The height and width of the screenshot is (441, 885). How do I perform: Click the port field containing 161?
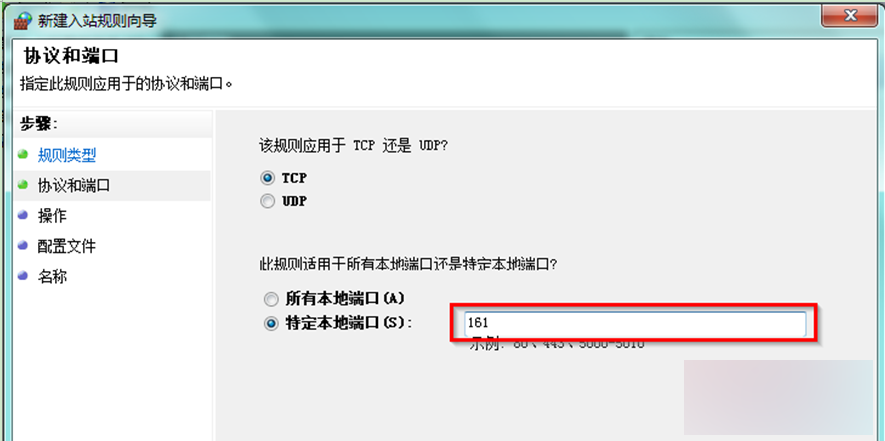coord(634,324)
